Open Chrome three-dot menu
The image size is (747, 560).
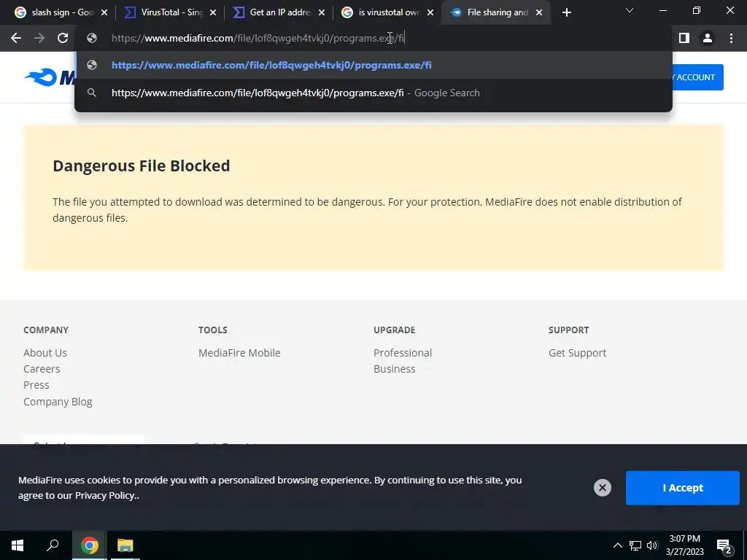pos(731,38)
